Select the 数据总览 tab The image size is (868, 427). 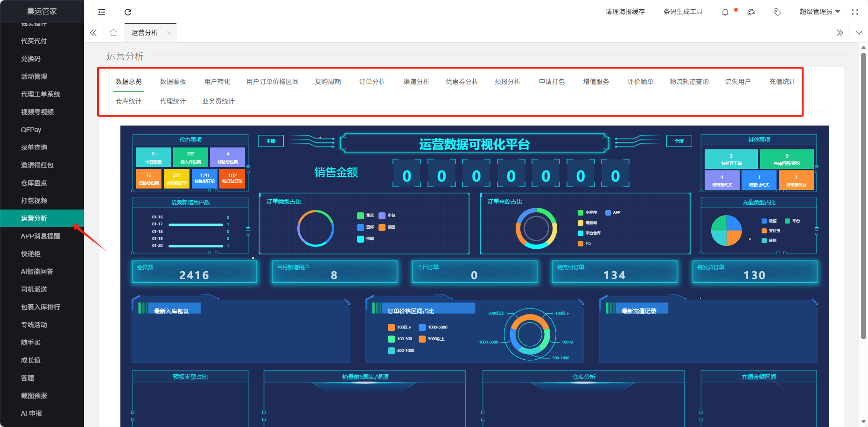(x=128, y=82)
